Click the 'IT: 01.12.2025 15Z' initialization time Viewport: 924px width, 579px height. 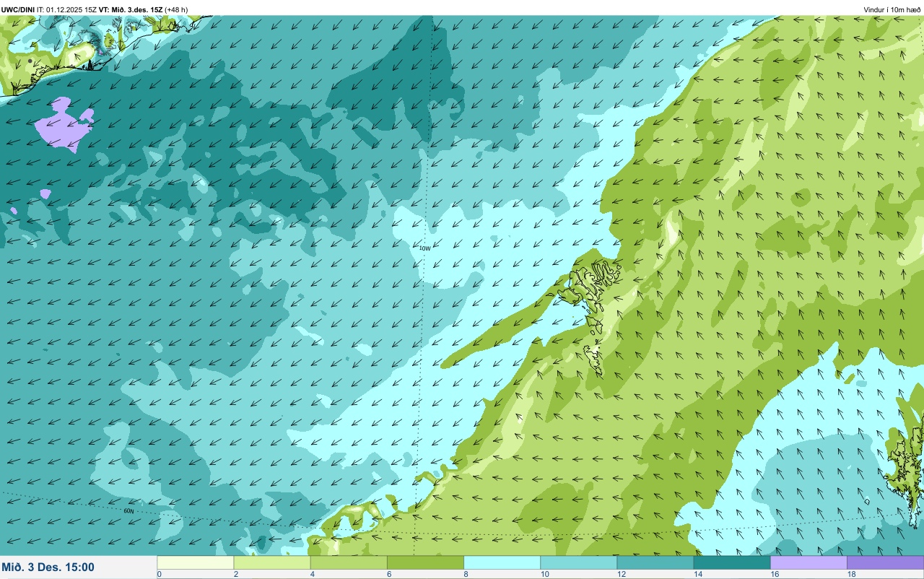tap(67, 9)
